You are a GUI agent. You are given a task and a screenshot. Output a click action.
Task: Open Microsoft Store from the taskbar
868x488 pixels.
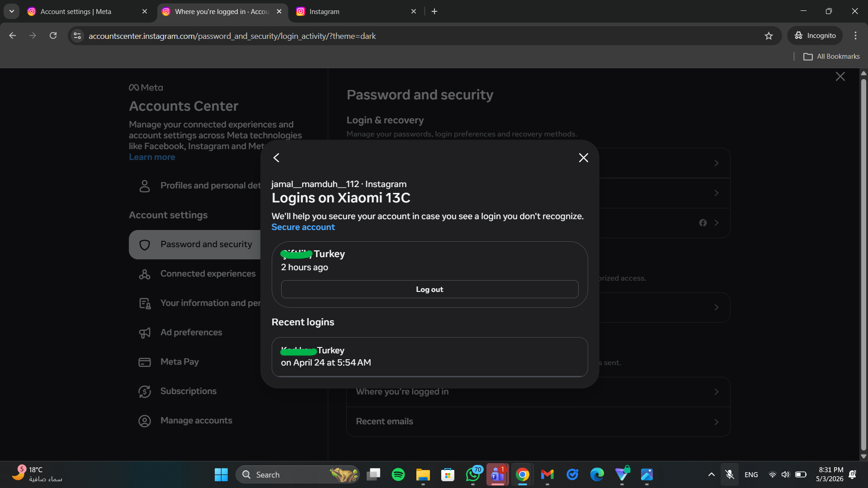click(448, 475)
